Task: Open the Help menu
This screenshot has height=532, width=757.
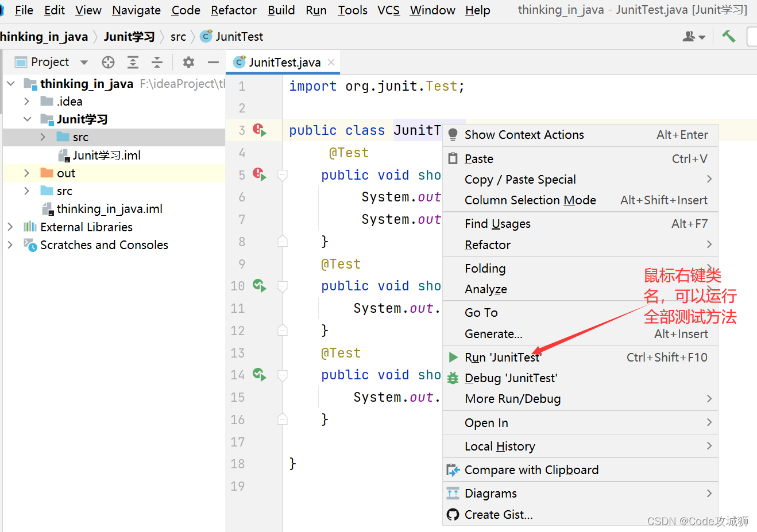Action: (478, 10)
